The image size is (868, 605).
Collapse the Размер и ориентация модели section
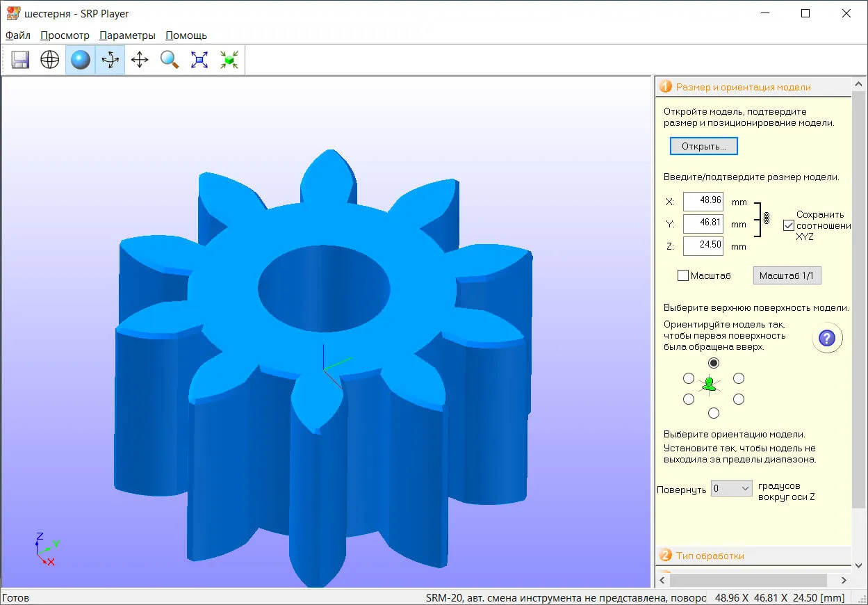743,87
